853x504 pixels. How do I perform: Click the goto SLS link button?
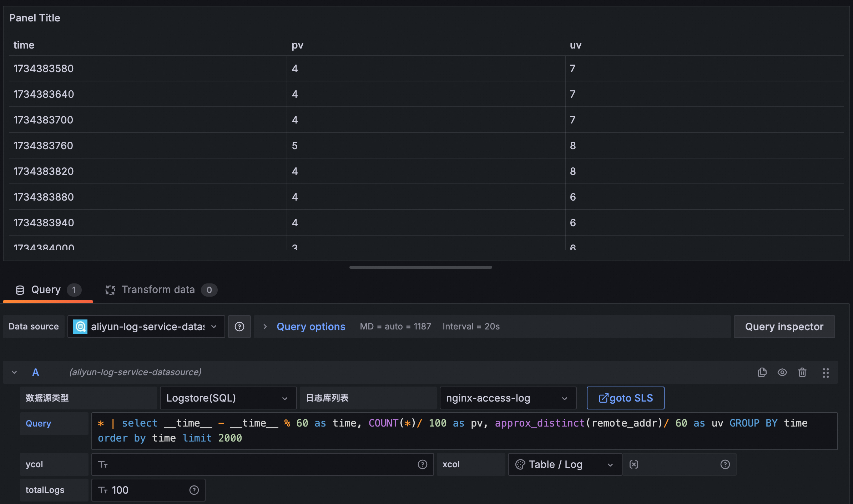[625, 398]
